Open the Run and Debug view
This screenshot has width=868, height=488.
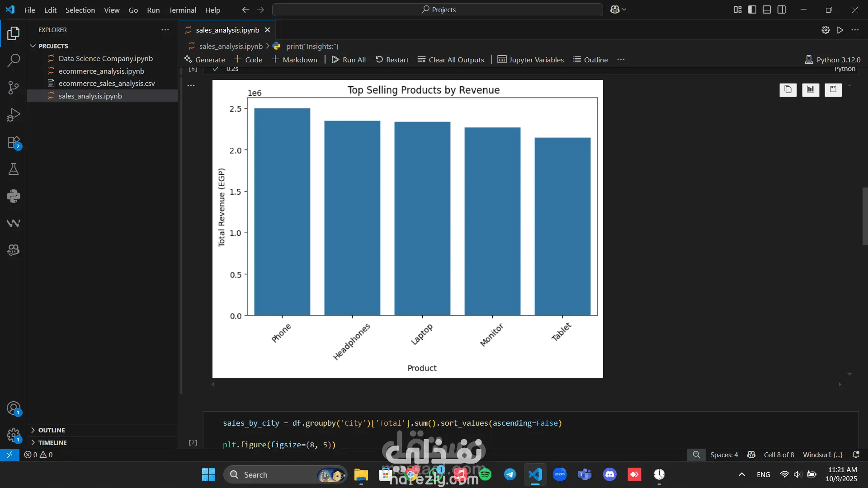14,115
